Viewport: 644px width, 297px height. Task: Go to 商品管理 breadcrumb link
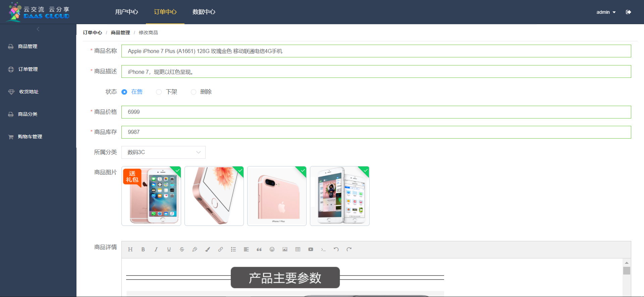[x=120, y=33]
